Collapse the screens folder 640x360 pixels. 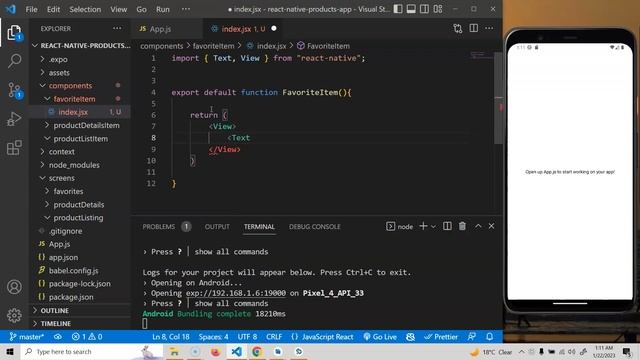point(80,178)
